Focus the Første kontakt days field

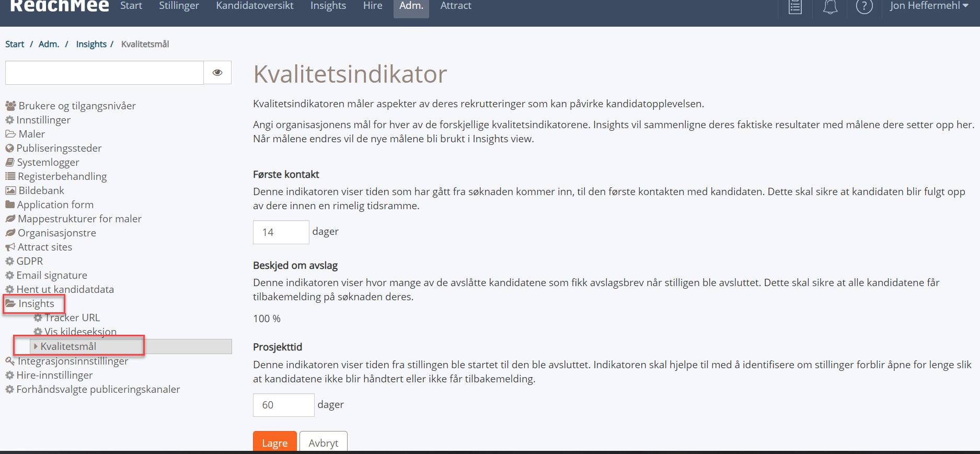281,232
